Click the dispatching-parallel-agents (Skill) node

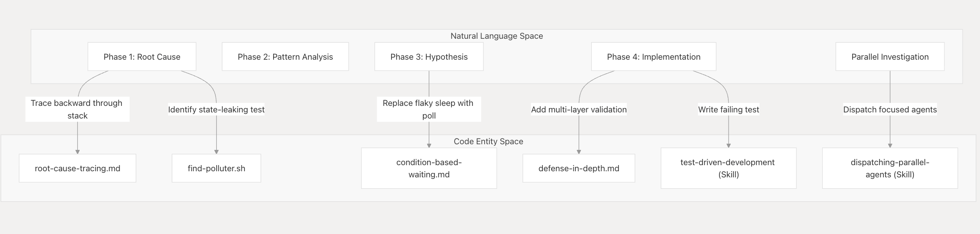point(890,168)
